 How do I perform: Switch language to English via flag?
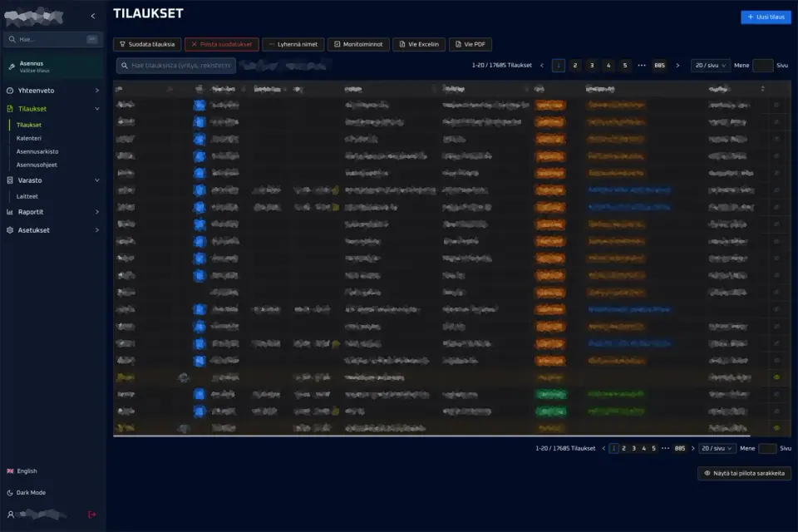tap(22, 471)
